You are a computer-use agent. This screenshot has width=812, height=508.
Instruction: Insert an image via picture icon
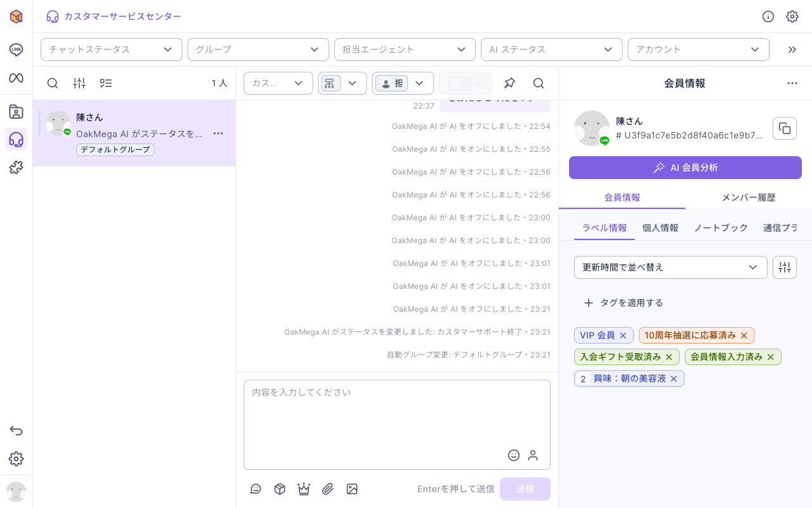pyautogui.click(x=352, y=489)
